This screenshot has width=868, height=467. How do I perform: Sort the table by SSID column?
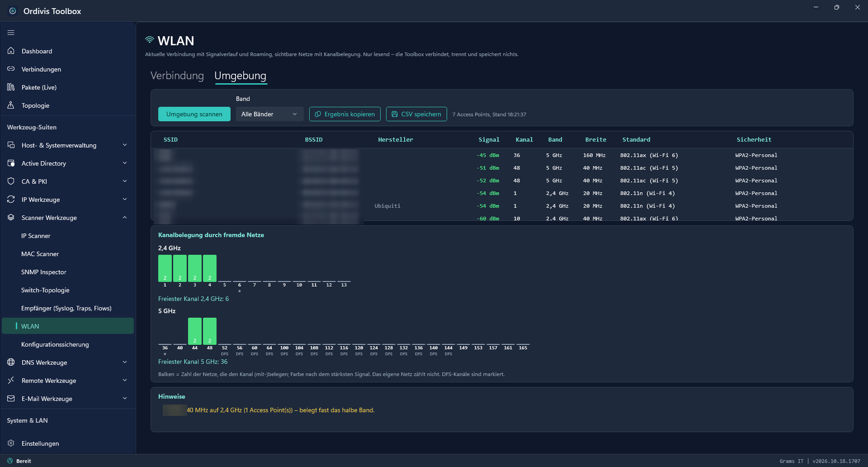point(170,140)
